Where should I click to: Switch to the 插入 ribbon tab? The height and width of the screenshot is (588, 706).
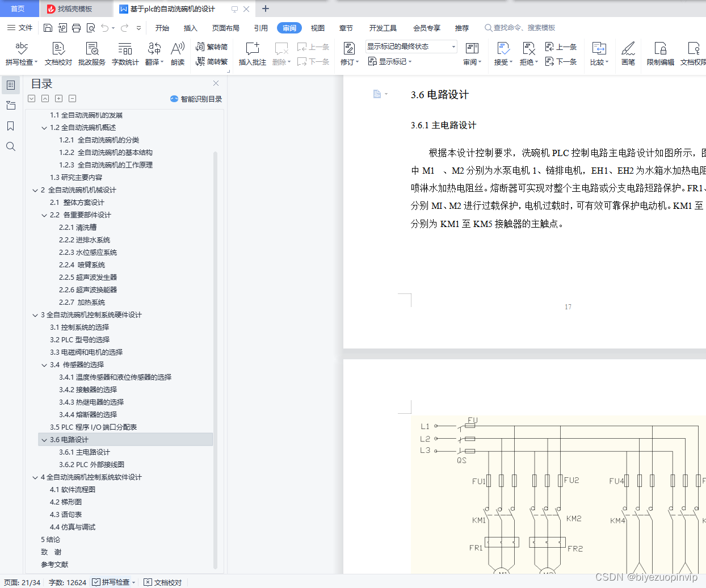191,28
